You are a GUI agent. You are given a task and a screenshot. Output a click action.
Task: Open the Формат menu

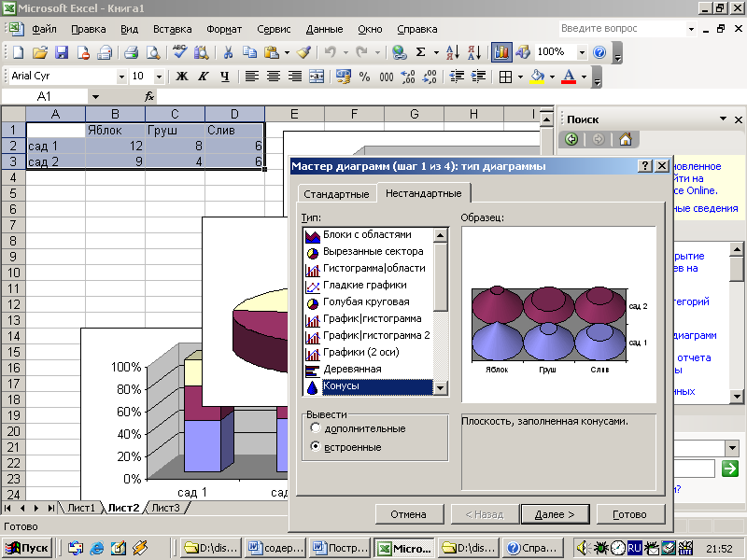pyautogui.click(x=224, y=29)
